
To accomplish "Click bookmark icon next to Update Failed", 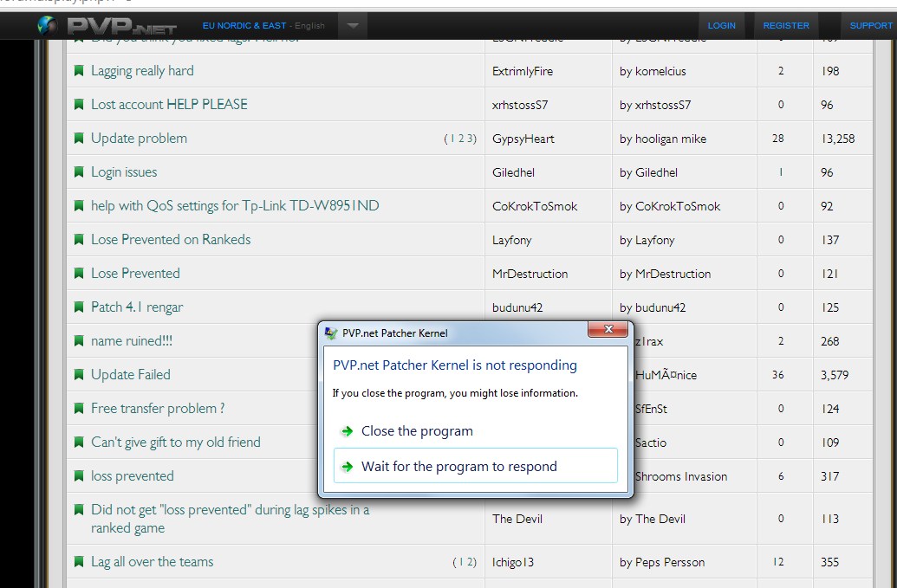I will coord(79,374).
